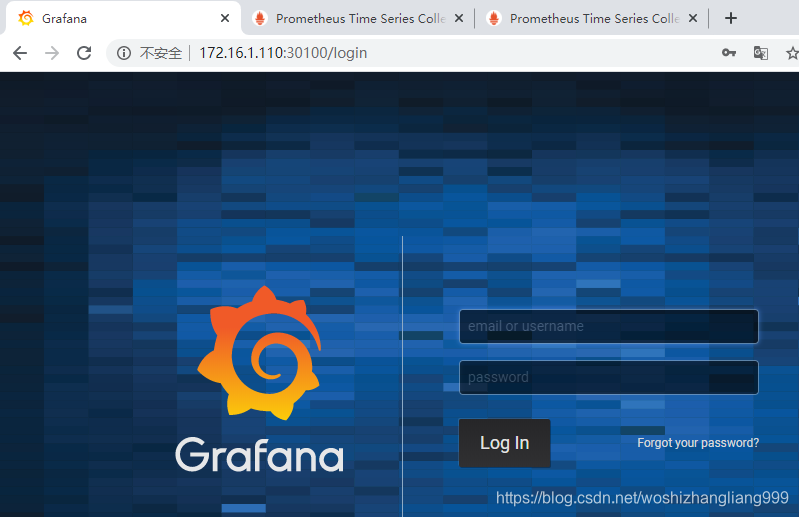
Task: Switch to first Prometheus Time Series tab
Action: pyautogui.click(x=358, y=18)
